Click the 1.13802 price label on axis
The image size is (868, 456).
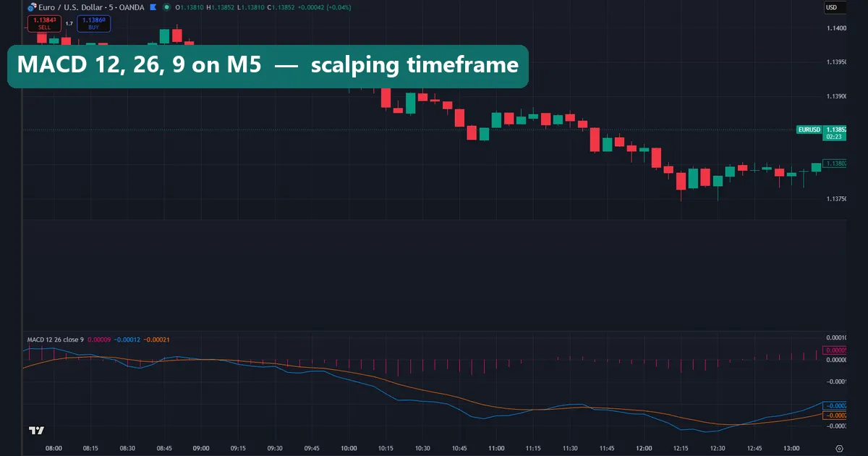coord(835,164)
